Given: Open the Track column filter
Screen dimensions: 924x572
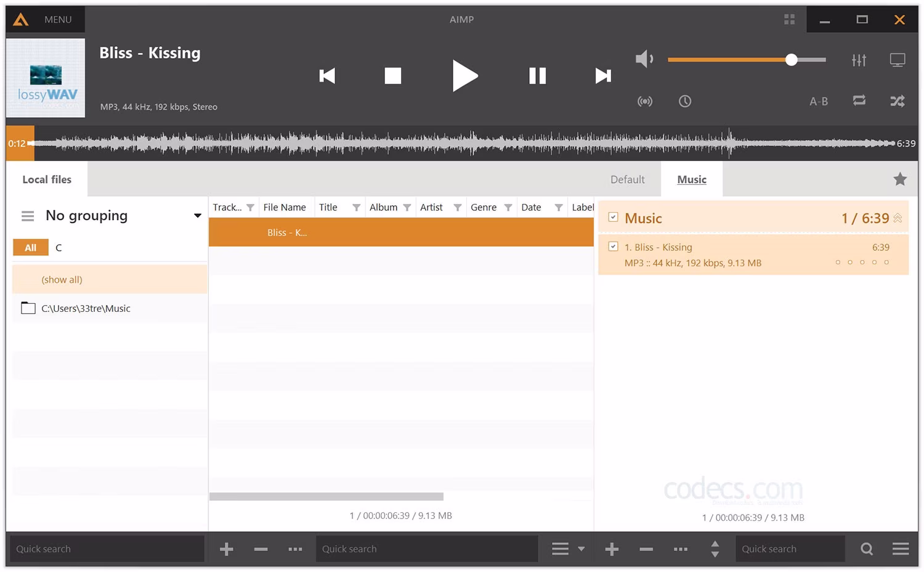Looking at the screenshot, I should pyautogui.click(x=250, y=208).
